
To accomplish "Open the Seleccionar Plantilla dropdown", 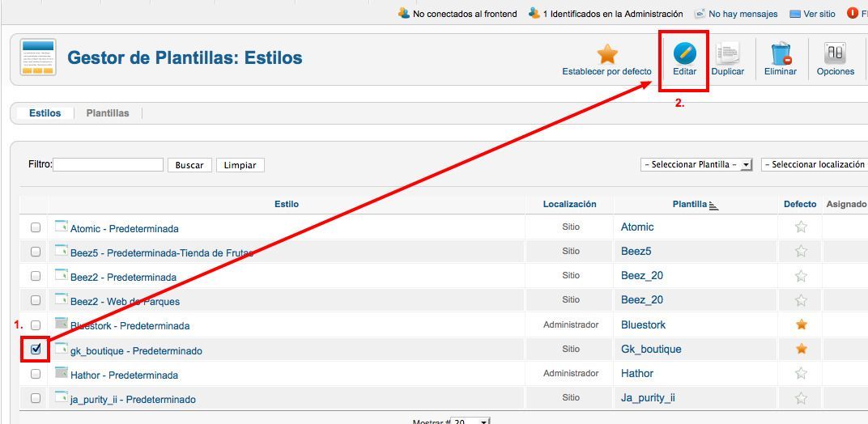I will [x=696, y=164].
